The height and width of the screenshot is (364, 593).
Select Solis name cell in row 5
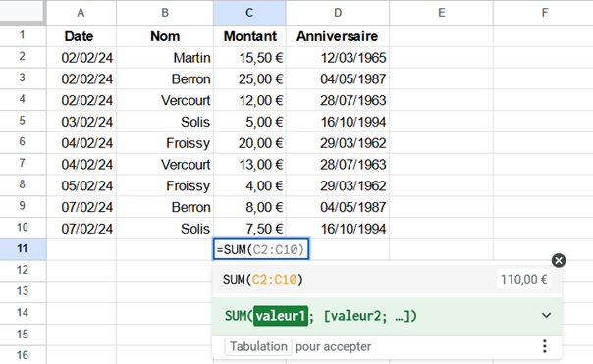(x=165, y=122)
